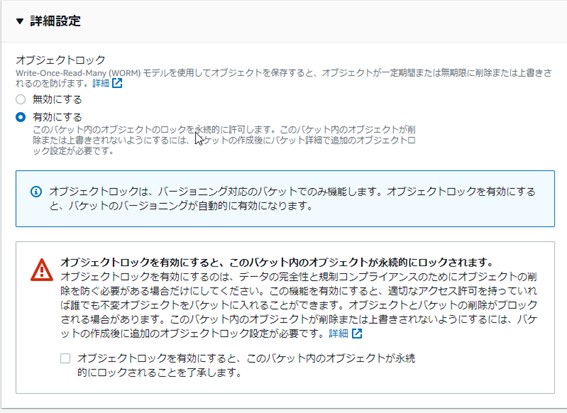Click acknowledgement label text 了承します

246,365
